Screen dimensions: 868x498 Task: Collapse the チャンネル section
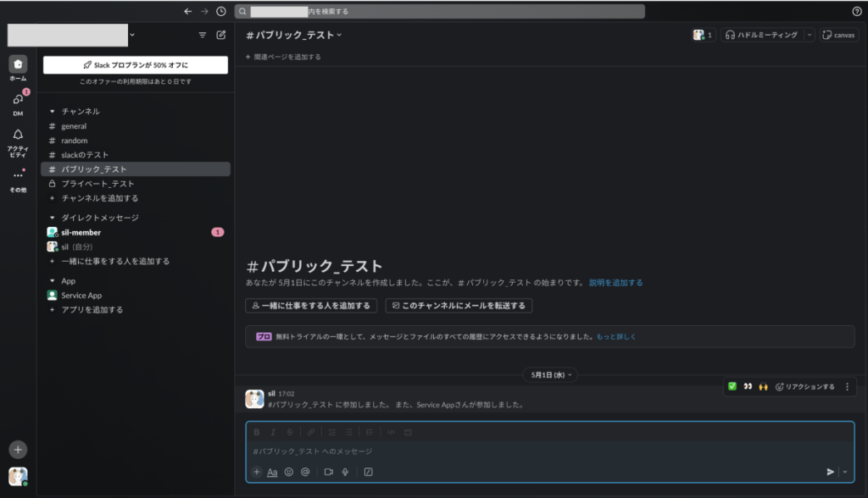53,111
